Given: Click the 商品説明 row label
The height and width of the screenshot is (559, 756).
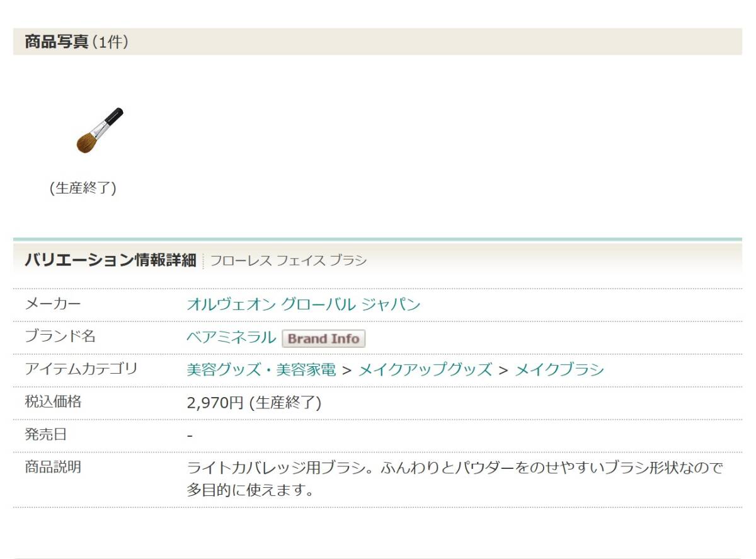Looking at the screenshot, I should click(x=53, y=467).
